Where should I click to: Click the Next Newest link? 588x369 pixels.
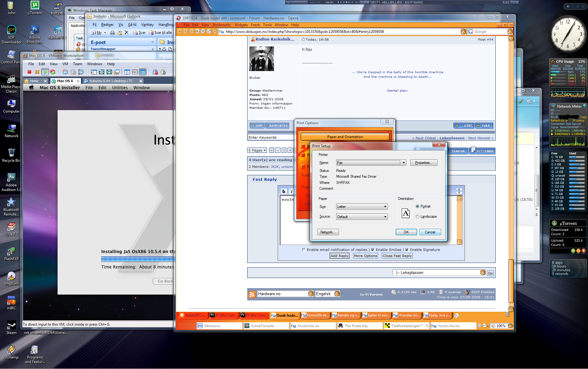click(x=479, y=138)
